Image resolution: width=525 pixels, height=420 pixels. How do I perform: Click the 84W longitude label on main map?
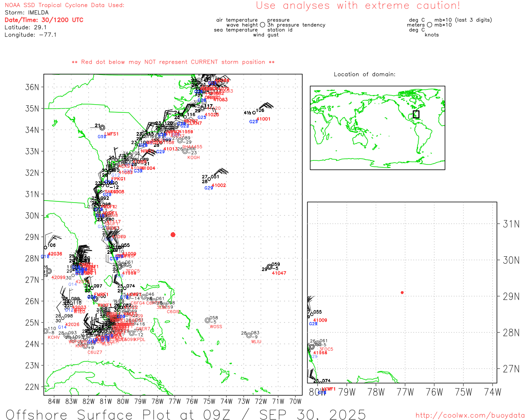click(54, 401)
